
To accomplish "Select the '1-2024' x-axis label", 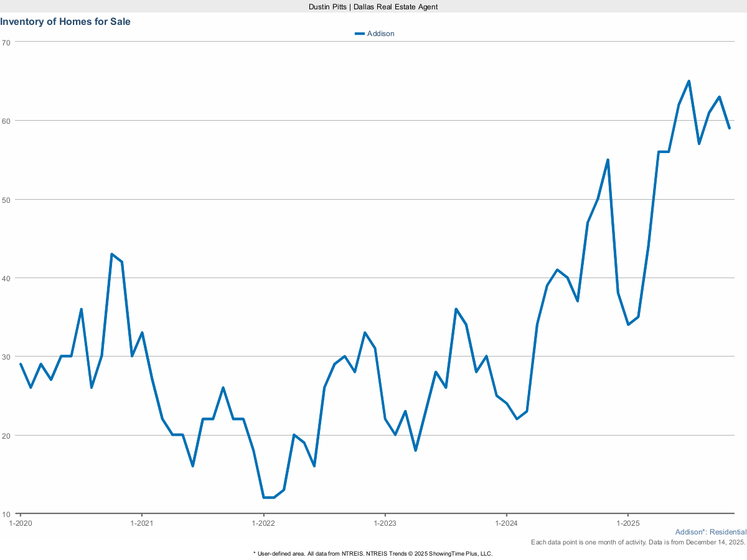I will point(508,523).
